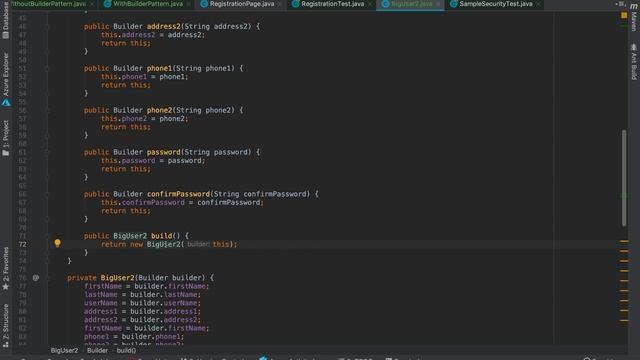Collapse the confirmPassword builder method fold
This screenshot has width=640, height=360.
tap(47, 194)
